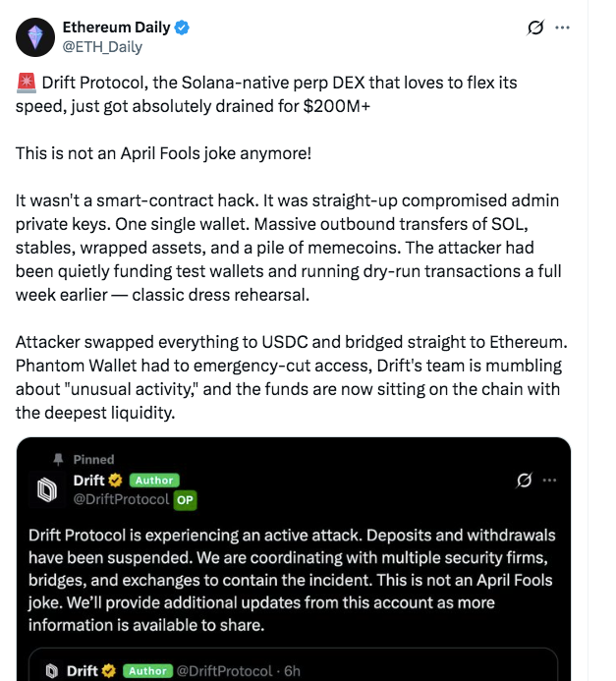The image size is (616, 681).
Task: Click the Ethereum Daily display name
Action: [116, 28]
